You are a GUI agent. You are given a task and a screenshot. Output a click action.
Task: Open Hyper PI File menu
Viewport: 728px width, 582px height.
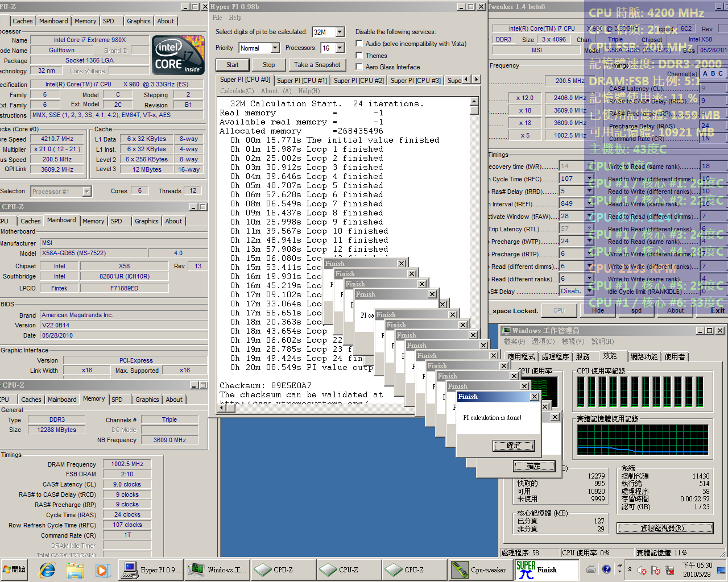coord(217,18)
